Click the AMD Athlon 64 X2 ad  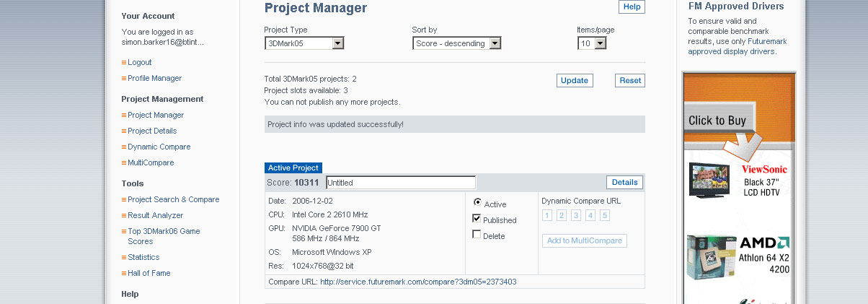click(x=740, y=256)
